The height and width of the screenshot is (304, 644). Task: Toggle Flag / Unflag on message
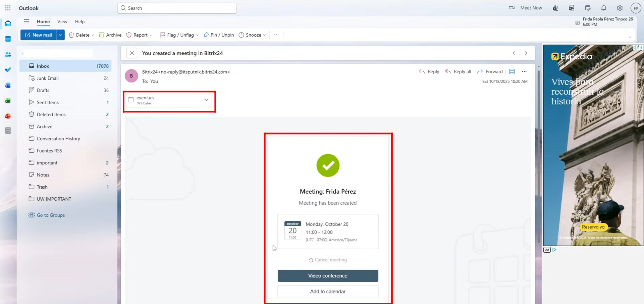177,35
